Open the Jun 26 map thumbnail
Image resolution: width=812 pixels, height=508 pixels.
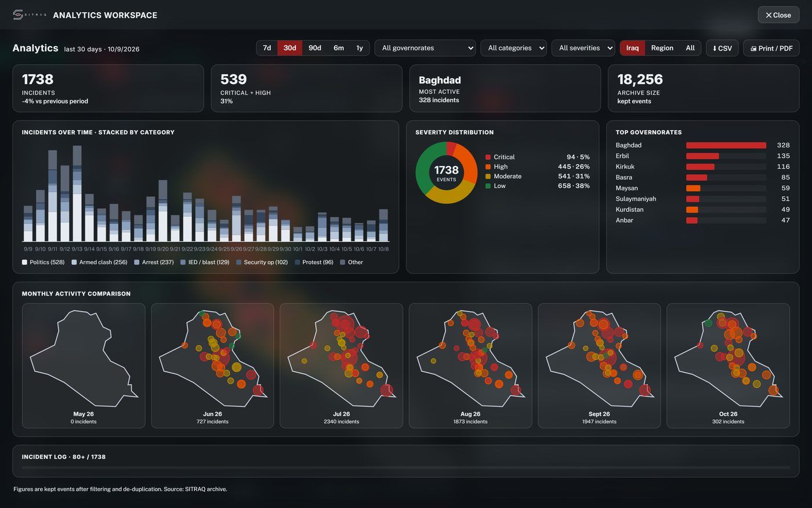(x=212, y=366)
